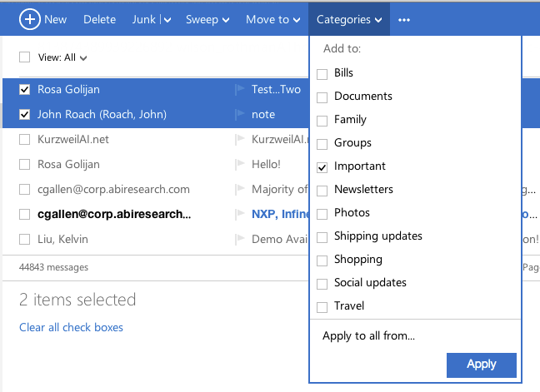Check the Travel category checkbox
The image size is (540, 392).
322,307
